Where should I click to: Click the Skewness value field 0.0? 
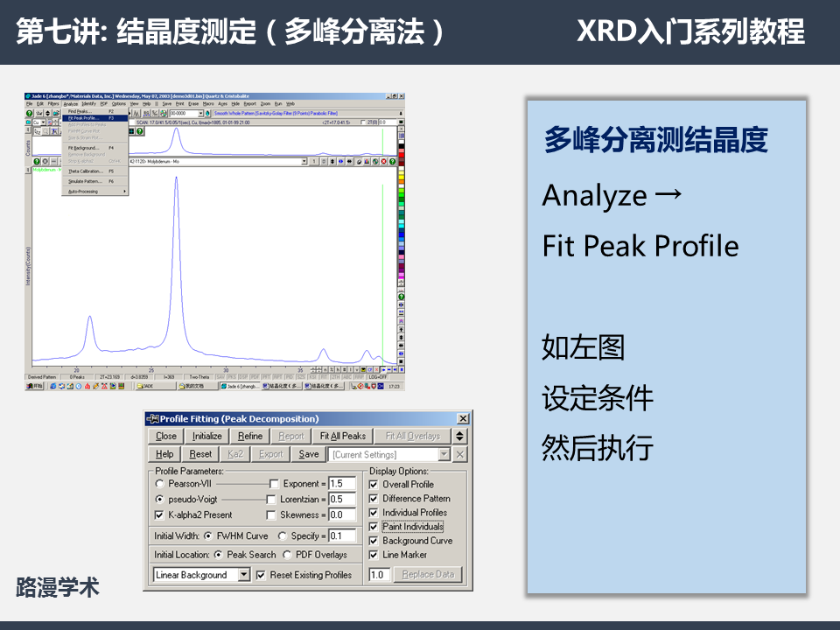tap(342, 514)
